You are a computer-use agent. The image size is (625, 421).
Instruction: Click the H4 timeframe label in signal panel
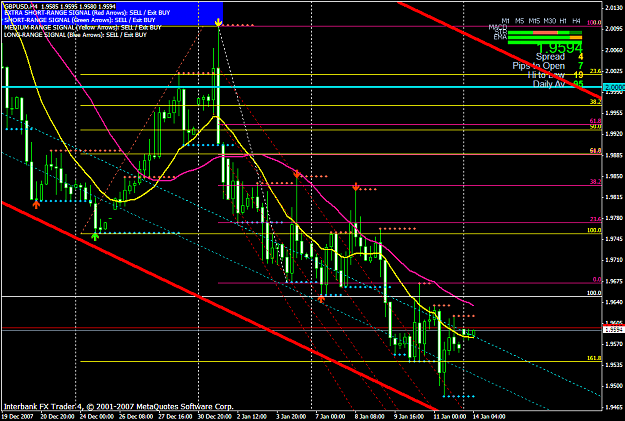(x=576, y=21)
